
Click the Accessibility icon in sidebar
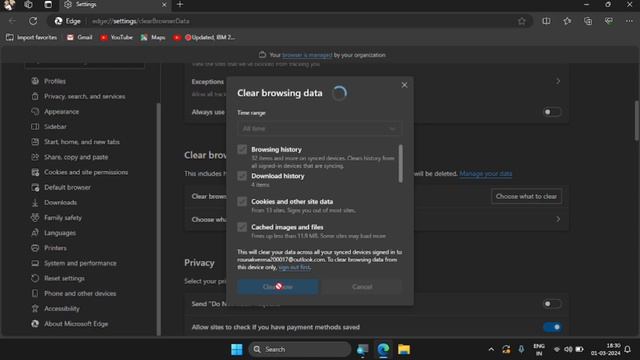pos(35,309)
